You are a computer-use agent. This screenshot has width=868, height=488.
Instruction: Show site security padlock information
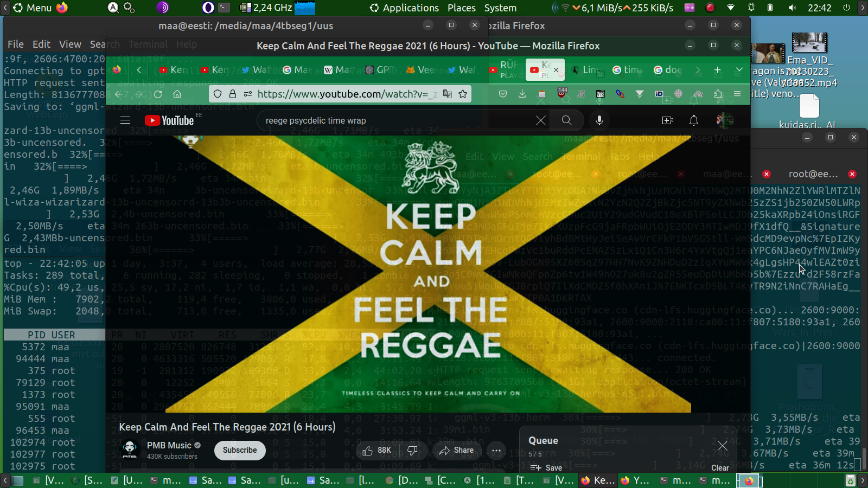click(233, 94)
